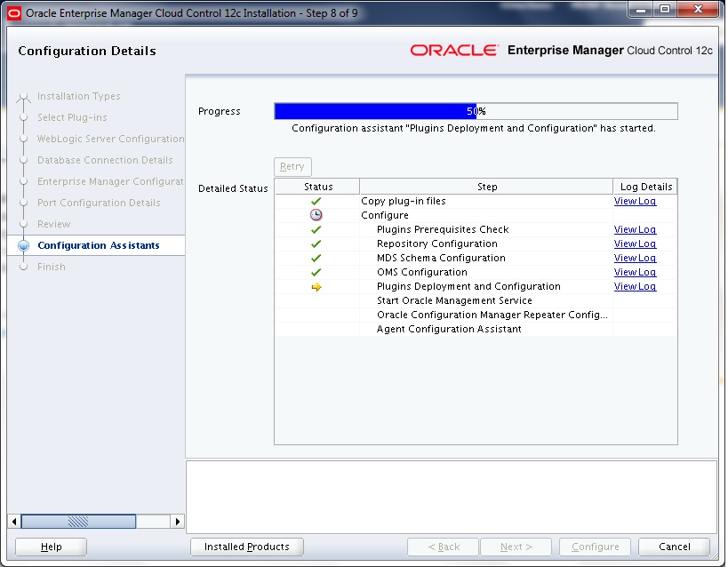
Task: Select Installation Types step
Action: (x=78, y=96)
